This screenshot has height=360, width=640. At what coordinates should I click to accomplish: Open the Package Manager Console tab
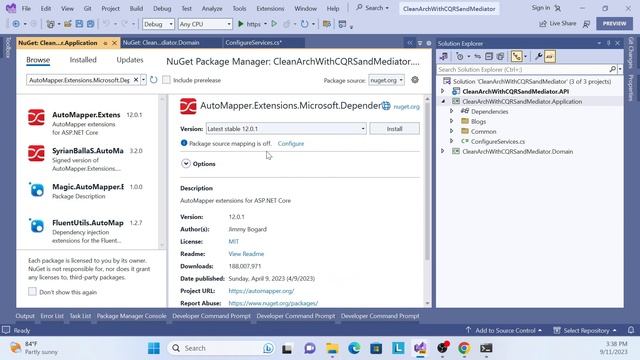(x=131, y=316)
